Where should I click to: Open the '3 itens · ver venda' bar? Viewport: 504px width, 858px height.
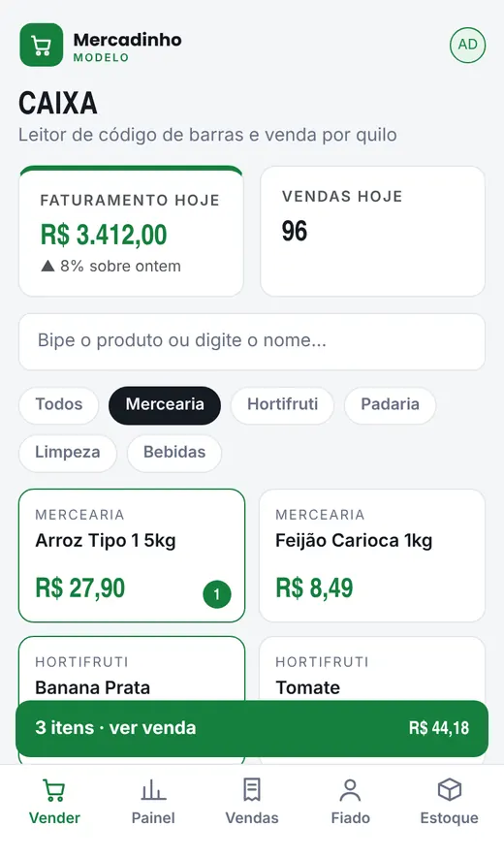pyautogui.click(x=252, y=728)
